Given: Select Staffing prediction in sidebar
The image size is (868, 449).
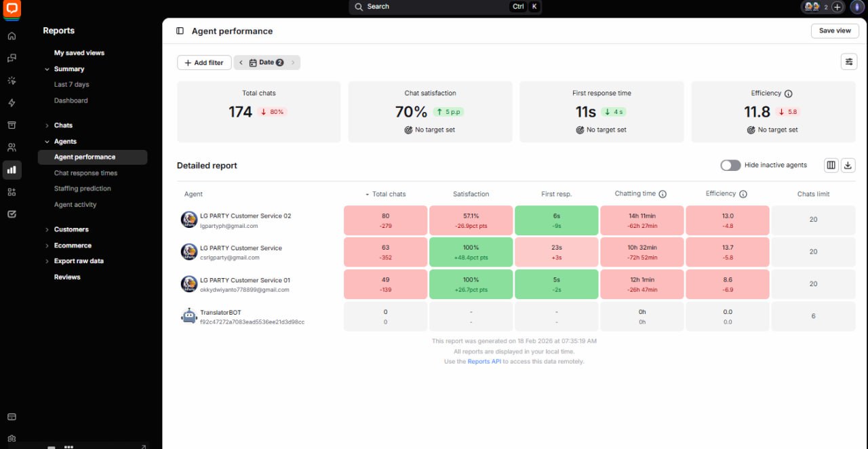Looking at the screenshot, I should [83, 189].
